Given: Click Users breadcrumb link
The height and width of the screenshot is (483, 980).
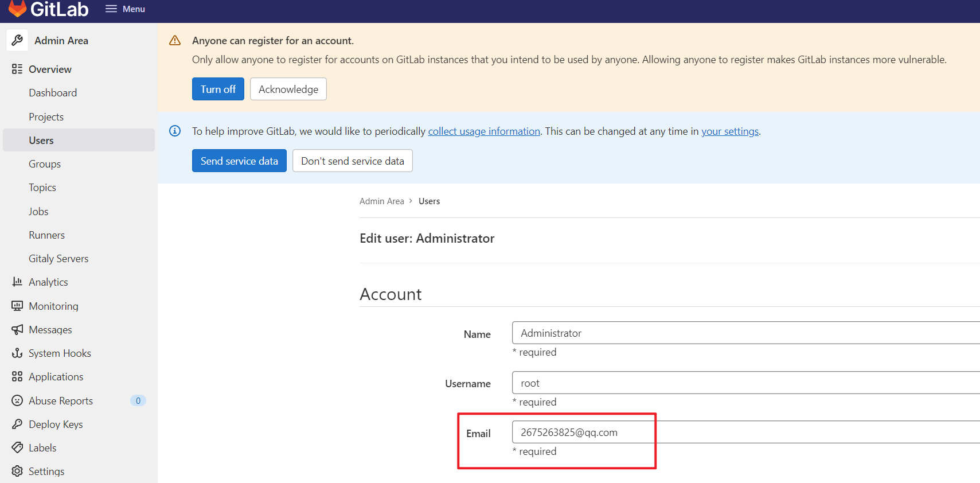Looking at the screenshot, I should click(429, 201).
